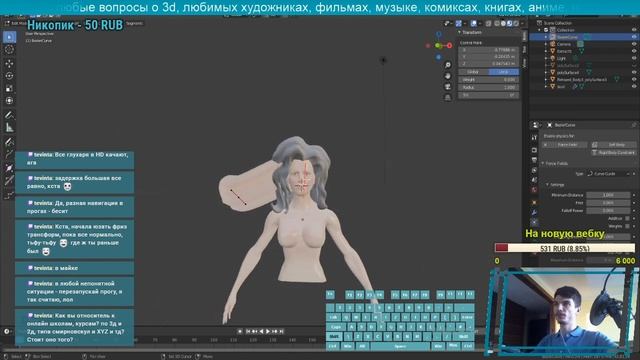Screen dimensions: 640x360
Task: Switch to solid viewport shading
Action: 503,24
